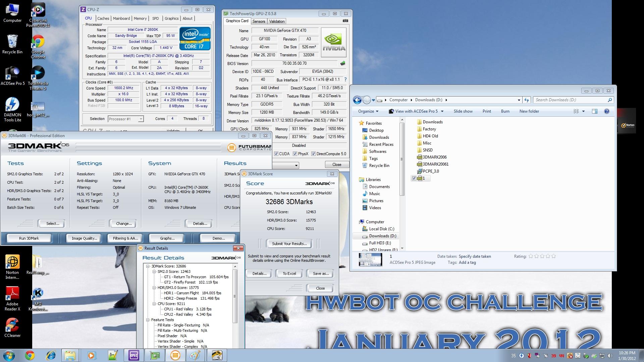
Task: Open the DAEMON Tools Lite desktop shortcut
Action: (12, 109)
